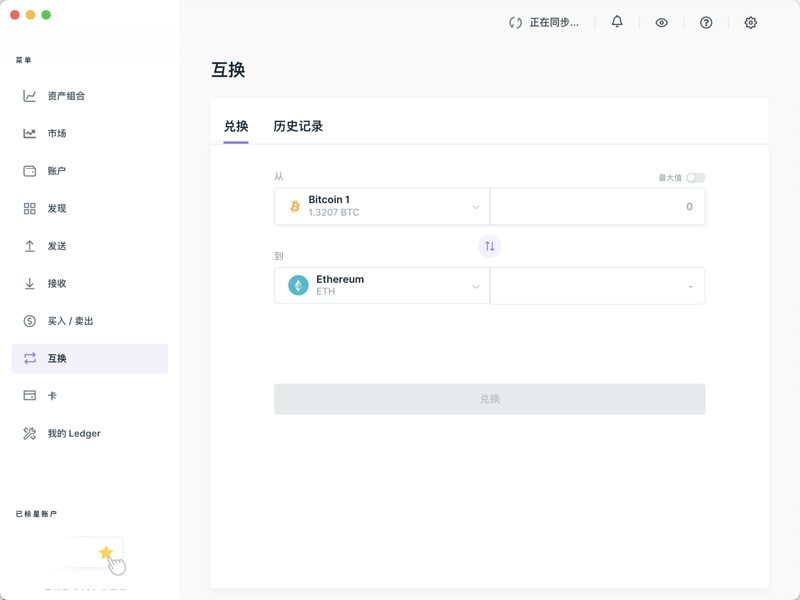Click the Portfolio chart icon in sidebar
The width and height of the screenshot is (800, 600).
click(x=30, y=96)
